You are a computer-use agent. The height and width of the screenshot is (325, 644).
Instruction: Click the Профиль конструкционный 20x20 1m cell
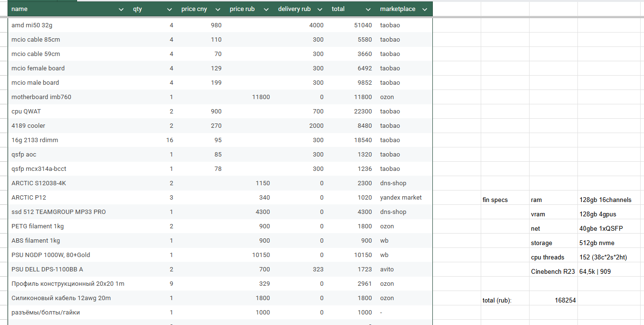tap(68, 284)
